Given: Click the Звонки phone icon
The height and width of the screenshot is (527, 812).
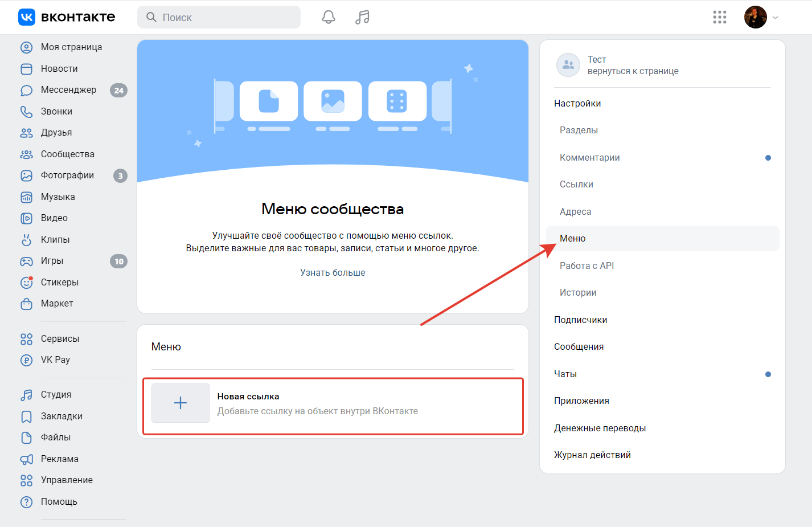Looking at the screenshot, I should click(27, 112).
